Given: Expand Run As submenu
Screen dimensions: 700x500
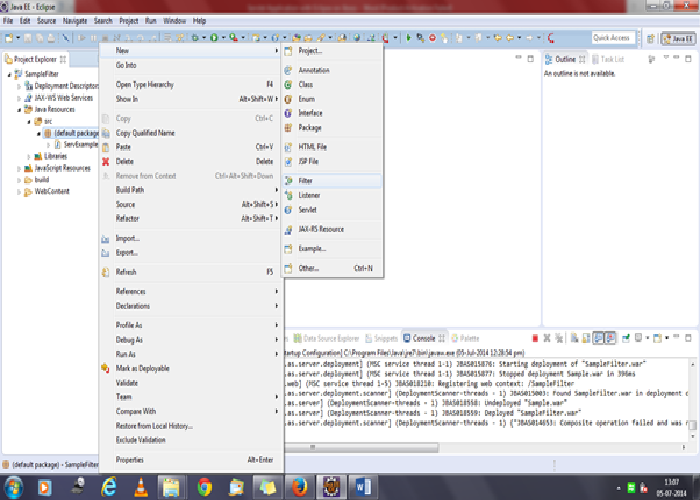Looking at the screenshot, I should [x=191, y=354].
